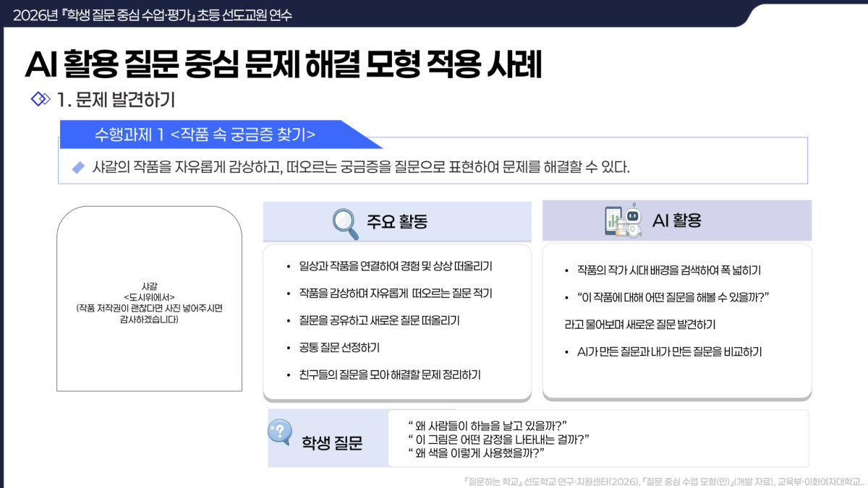
Task: Click bullet 이 작품에 대해 어떤 질문을 해볼 수 있을까
Action: 666,297
